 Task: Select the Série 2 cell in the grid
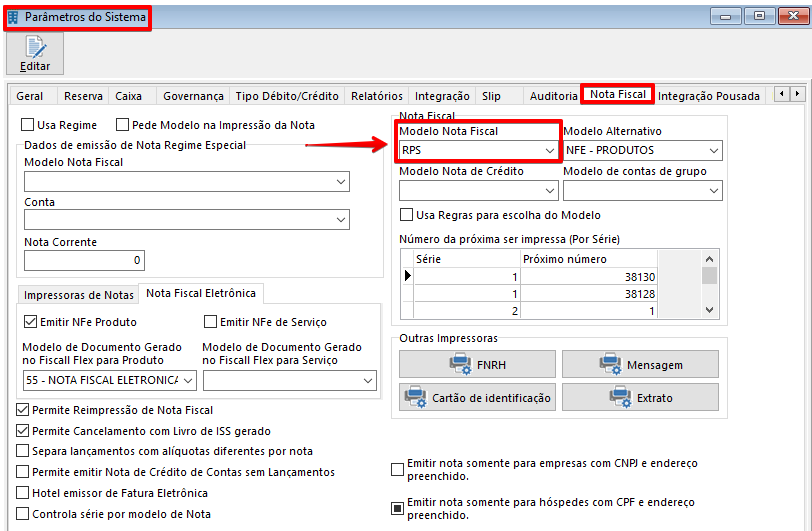[467, 310]
